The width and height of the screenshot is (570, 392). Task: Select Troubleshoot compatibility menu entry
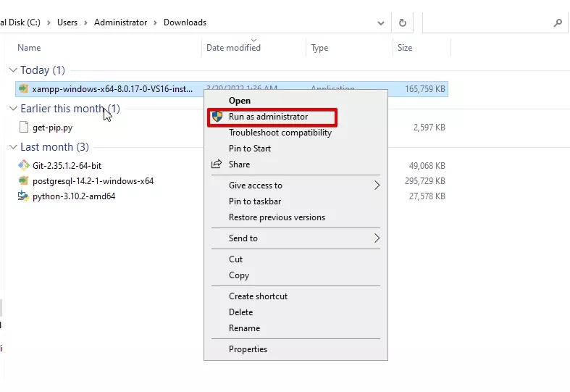pos(280,133)
